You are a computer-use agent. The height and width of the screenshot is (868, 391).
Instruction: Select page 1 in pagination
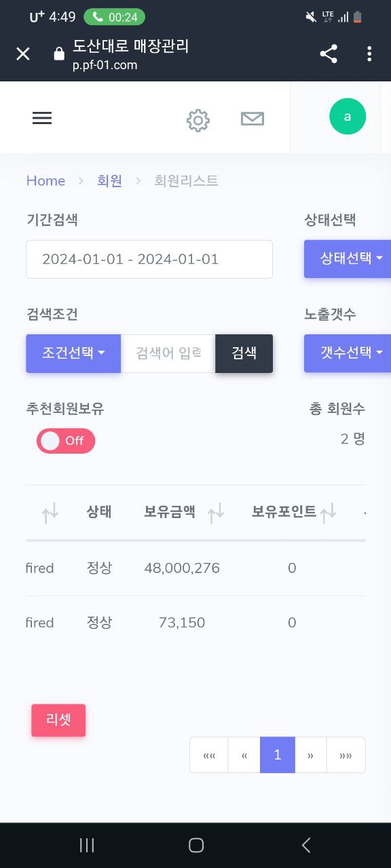click(x=278, y=755)
